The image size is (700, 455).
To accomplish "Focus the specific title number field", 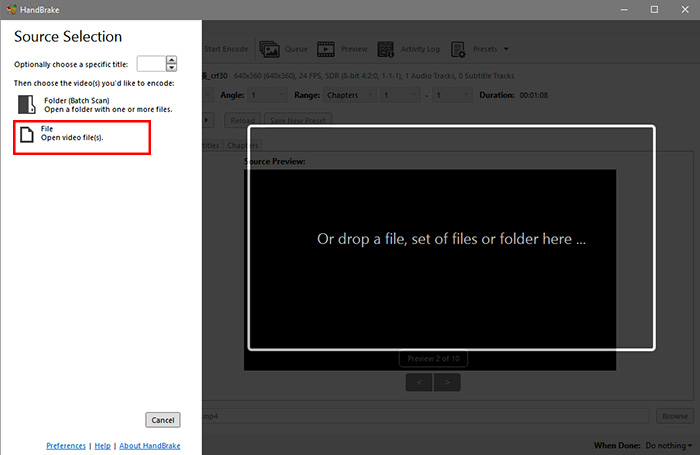I will click(151, 64).
